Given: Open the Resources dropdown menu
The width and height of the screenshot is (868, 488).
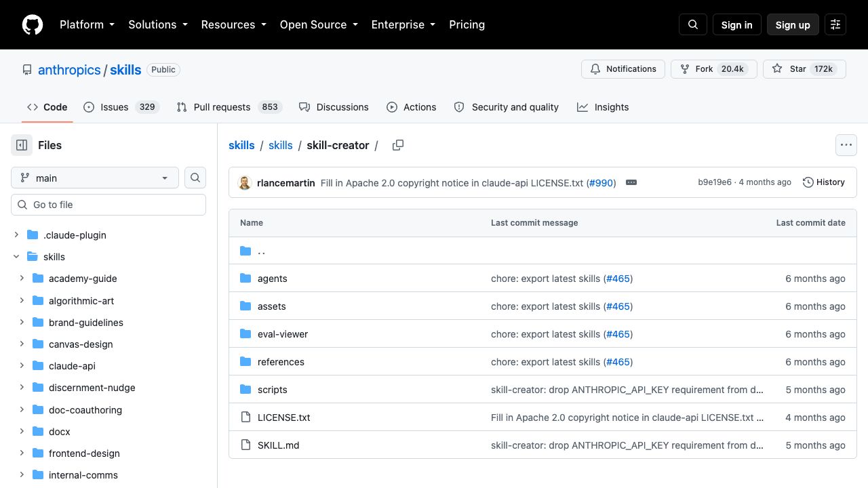Looking at the screenshot, I should (x=233, y=24).
